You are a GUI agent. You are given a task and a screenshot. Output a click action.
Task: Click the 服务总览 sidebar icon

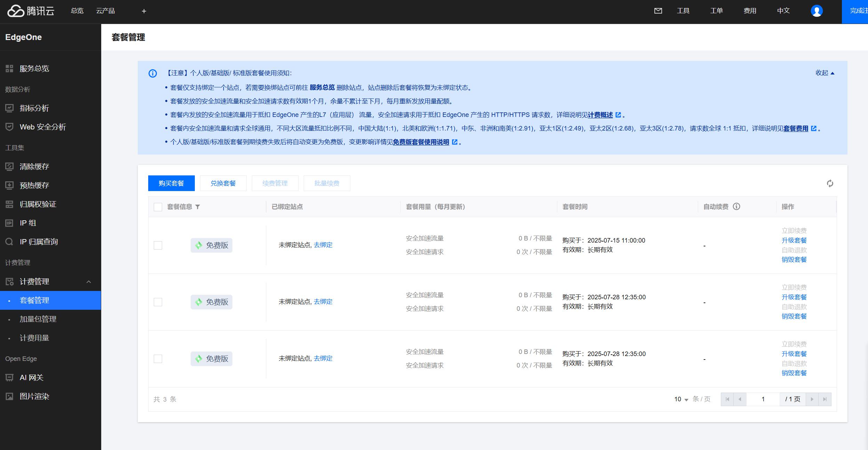(x=9, y=69)
